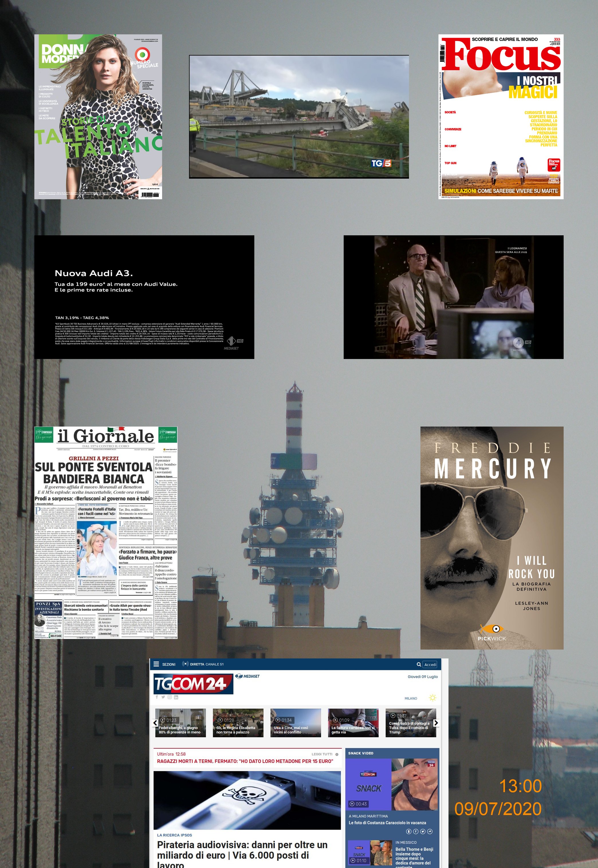Click the Accedi login button
The image size is (598, 868).
[430, 664]
